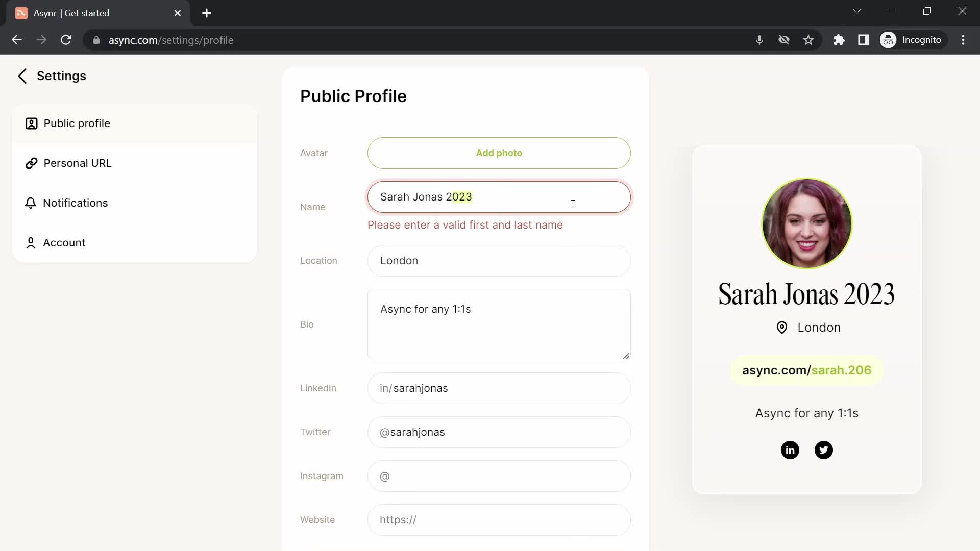Click the Twitter icon in preview card
Viewport: 980px width, 551px height.
tap(823, 450)
